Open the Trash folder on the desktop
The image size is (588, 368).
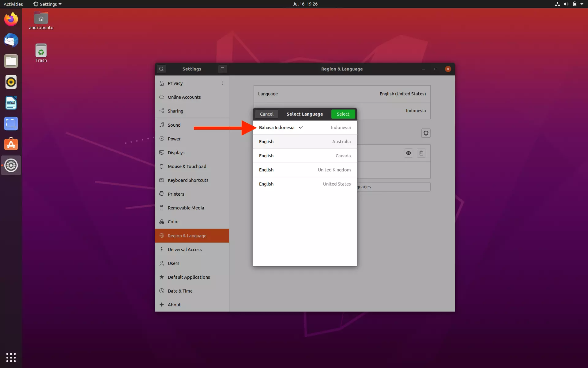coord(41,52)
